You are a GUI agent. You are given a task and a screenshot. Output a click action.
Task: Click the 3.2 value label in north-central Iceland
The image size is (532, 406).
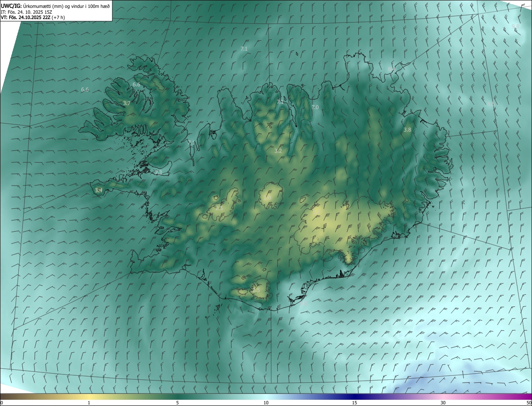pos(278,151)
